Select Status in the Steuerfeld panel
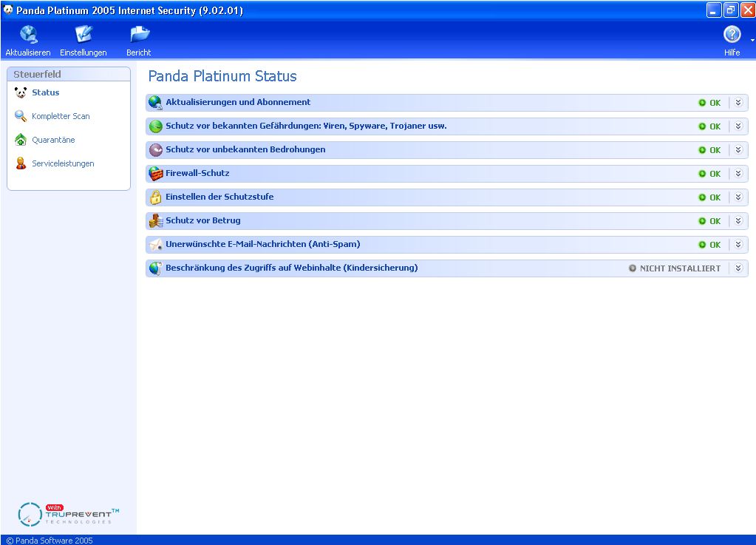 tap(45, 92)
